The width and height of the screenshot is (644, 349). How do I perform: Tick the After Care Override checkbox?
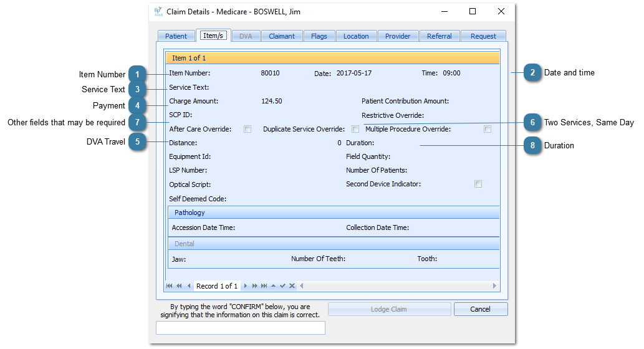(x=248, y=129)
